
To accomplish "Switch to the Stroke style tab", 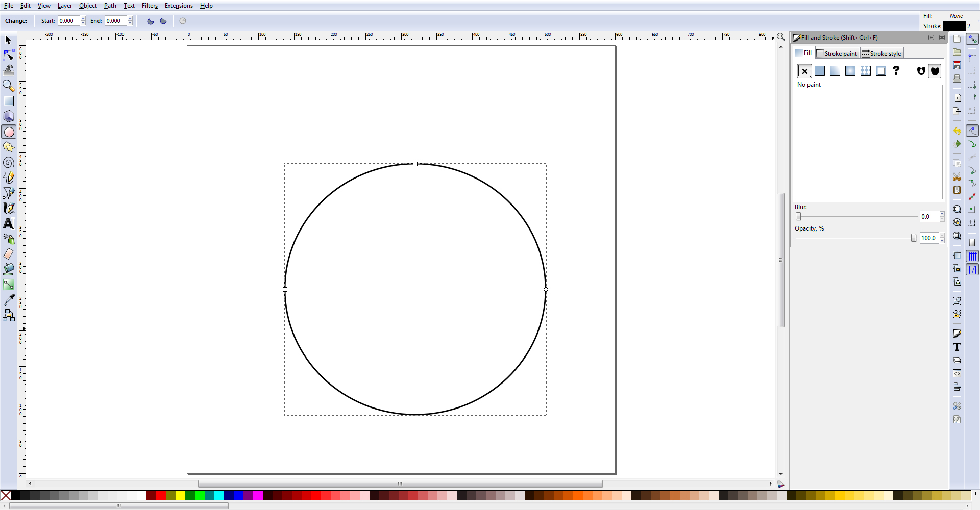I will pyautogui.click(x=881, y=53).
